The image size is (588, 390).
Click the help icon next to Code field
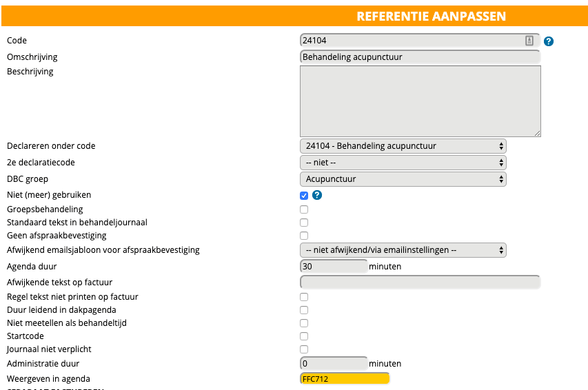point(549,41)
